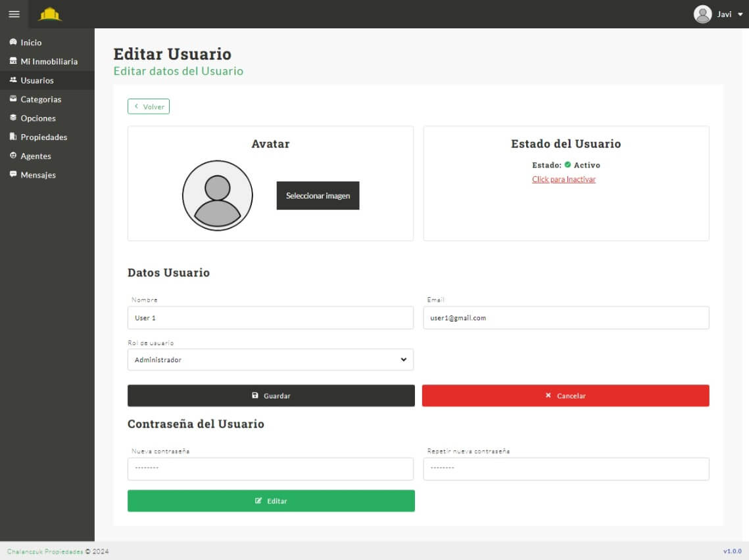Expand the Javi user menu arrow

(740, 14)
